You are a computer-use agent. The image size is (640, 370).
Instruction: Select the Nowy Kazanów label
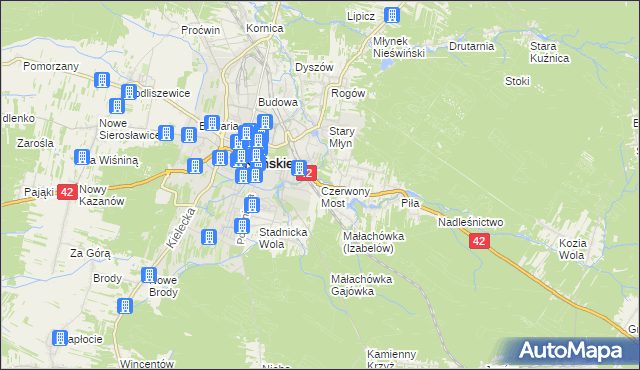click(x=102, y=195)
